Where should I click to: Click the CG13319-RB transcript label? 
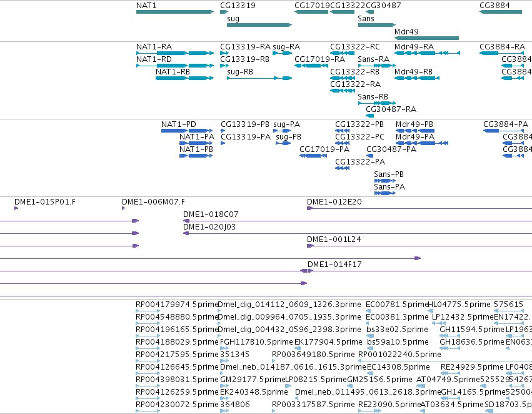[244, 59]
